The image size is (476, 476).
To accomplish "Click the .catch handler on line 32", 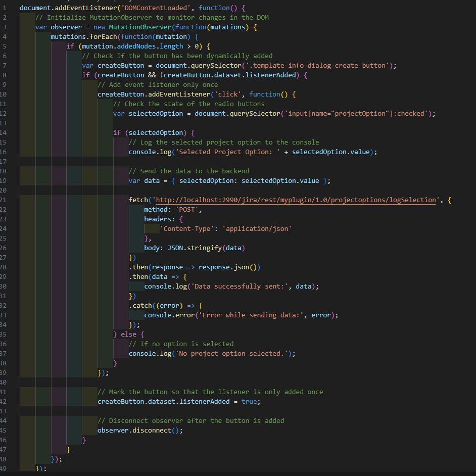I will point(139,305).
